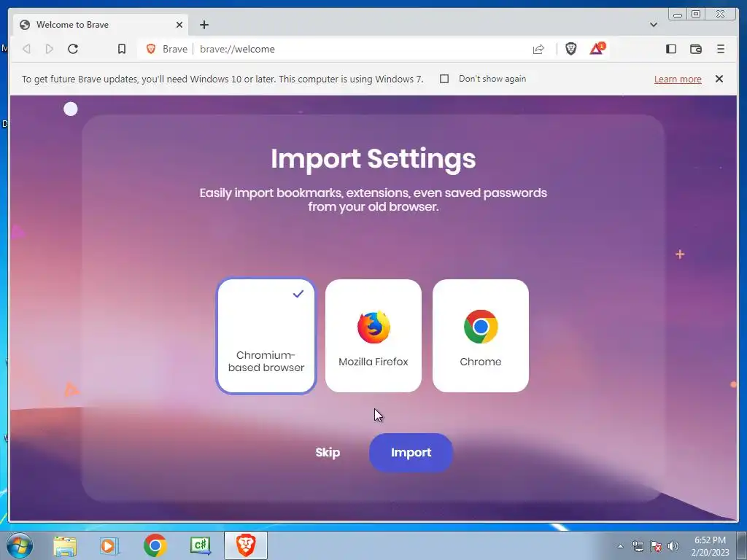This screenshot has width=747, height=560.
Task: Open the Action Center flag icon
Action: [x=656, y=546]
